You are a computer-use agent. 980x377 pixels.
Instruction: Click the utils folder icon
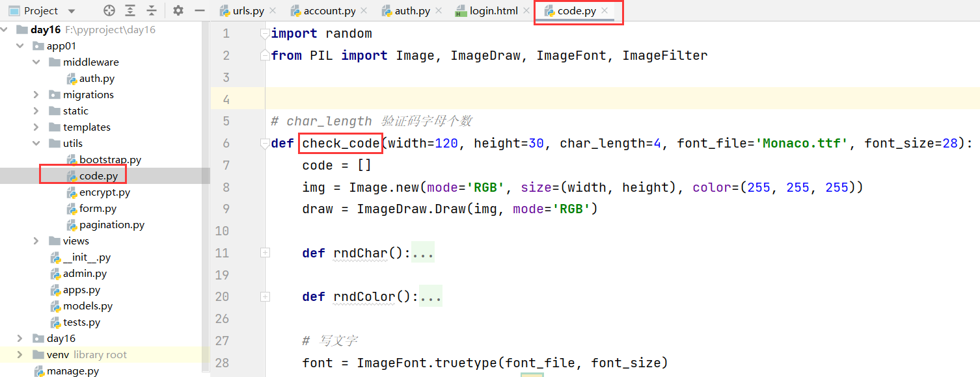click(x=54, y=144)
